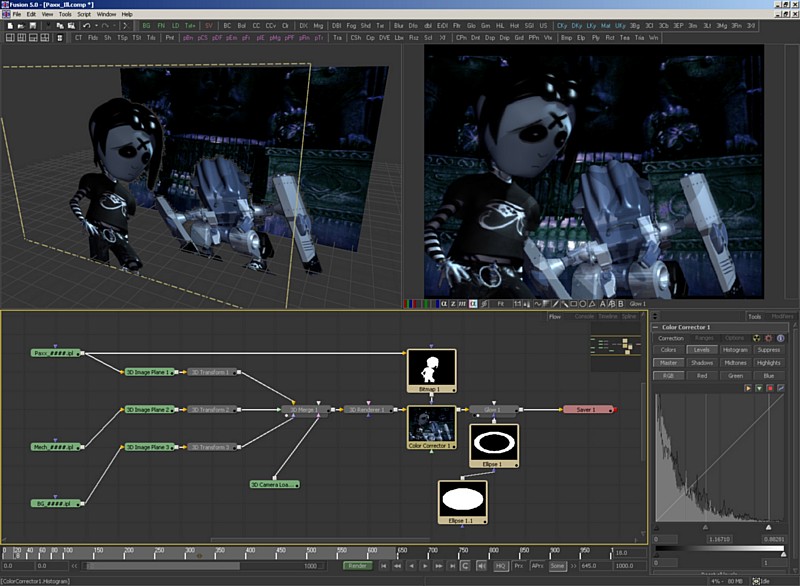Toggle HiQ high quality mode

click(501, 566)
